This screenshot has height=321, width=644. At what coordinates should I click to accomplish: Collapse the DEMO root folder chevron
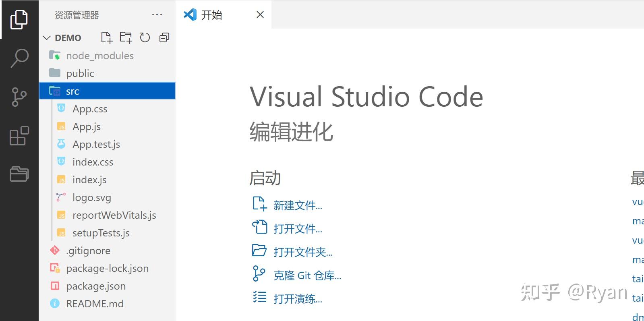[x=47, y=38]
